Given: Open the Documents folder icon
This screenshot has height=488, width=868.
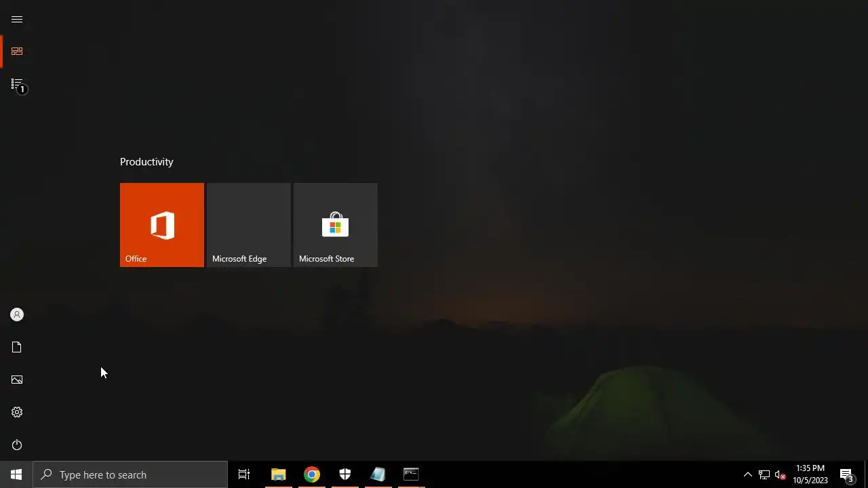Looking at the screenshot, I should (17, 347).
